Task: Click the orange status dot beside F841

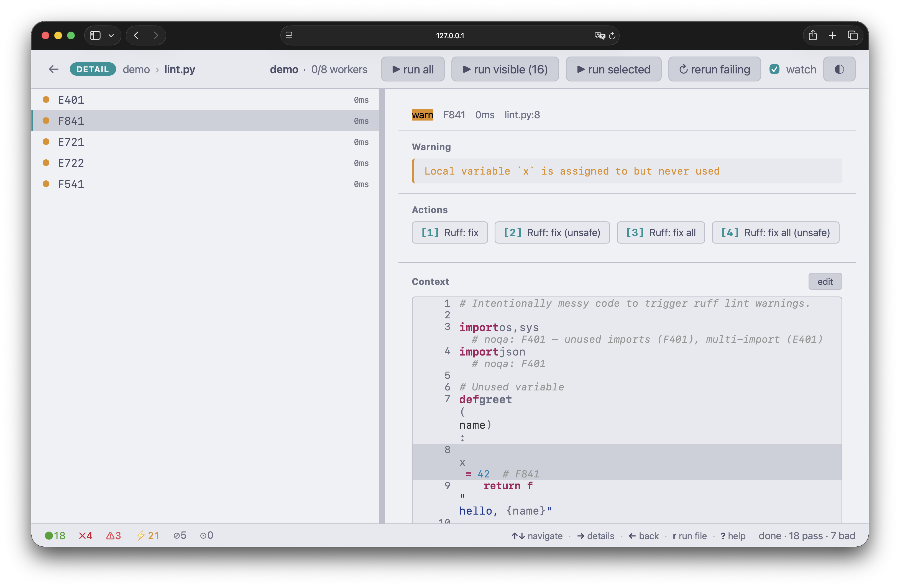Action: coord(46,121)
